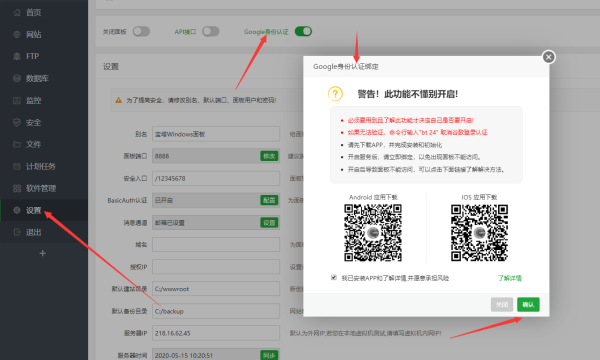The width and height of the screenshot is (600, 360).
Task: Click the IOS 应用下载 QR code
Action: point(479,233)
